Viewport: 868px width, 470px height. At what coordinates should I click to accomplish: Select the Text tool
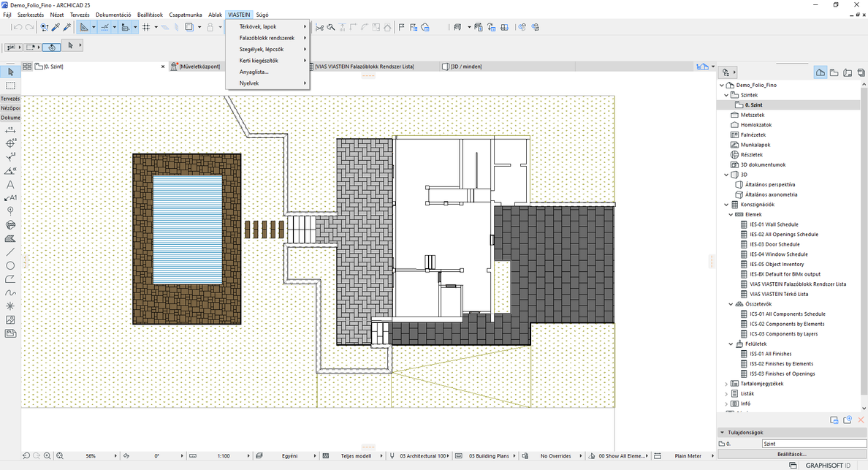coord(10,184)
